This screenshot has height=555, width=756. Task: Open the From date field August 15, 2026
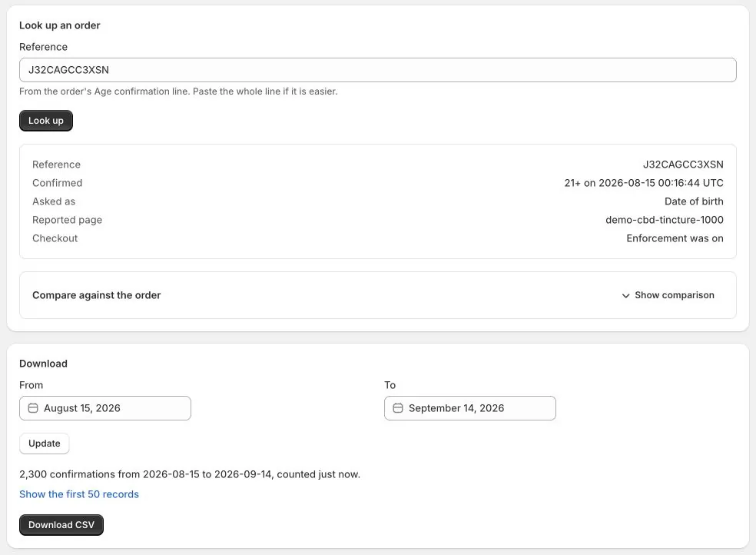point(105,408)
